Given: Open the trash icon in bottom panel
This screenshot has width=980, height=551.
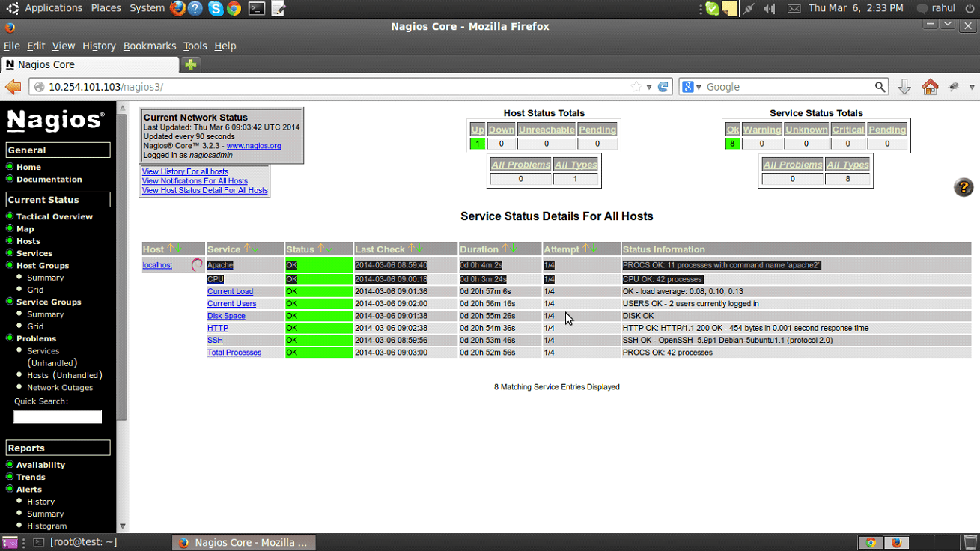Looking at the screenshot, I should 970,542.
